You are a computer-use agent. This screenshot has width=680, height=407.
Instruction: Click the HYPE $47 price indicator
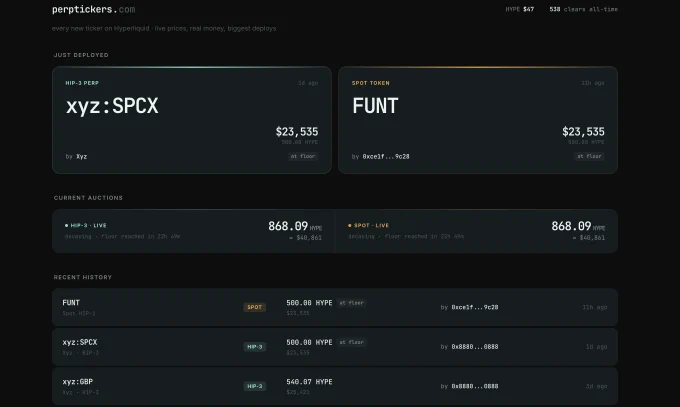pyautogui.click(x=520, y=9)
